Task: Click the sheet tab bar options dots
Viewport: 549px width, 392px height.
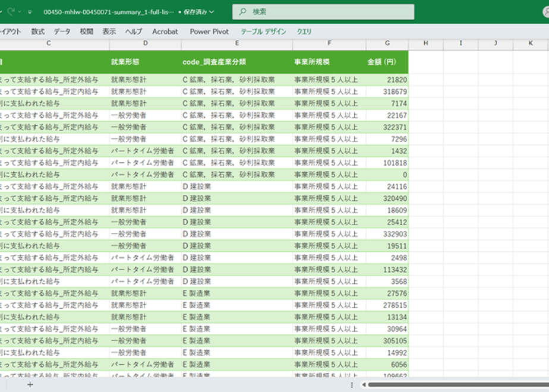Action: (x=352, y=385)
